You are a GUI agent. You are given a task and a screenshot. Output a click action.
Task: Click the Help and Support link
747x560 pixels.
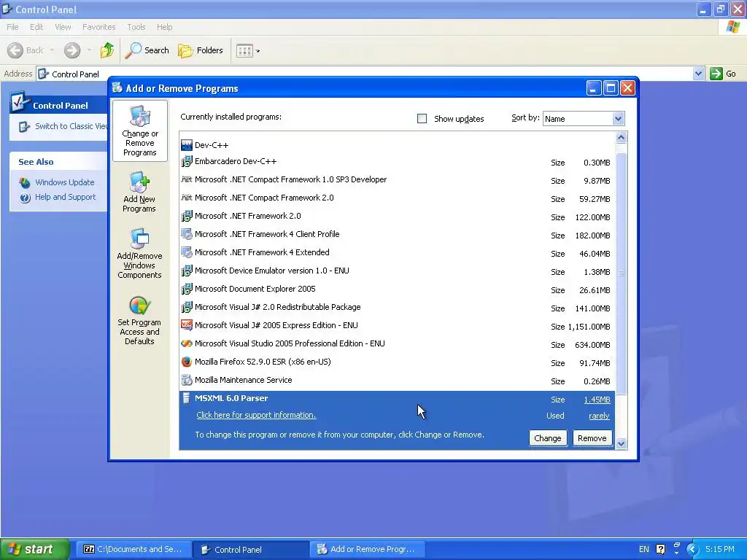pyautogui.click(x=65, y=197)
